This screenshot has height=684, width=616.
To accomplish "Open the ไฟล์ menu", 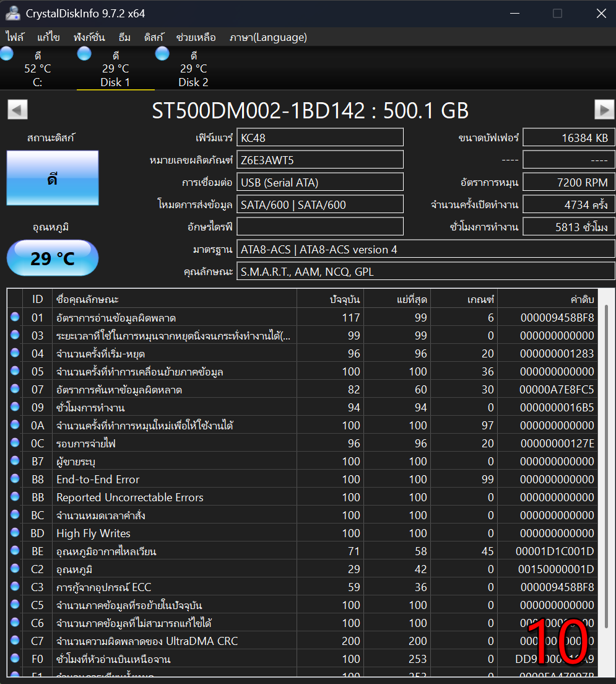I will [x=15, y=37].
